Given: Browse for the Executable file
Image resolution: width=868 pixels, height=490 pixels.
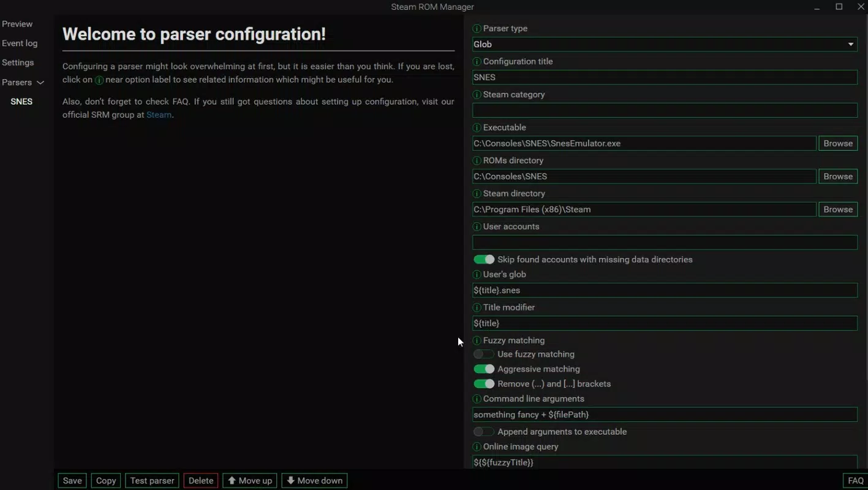Looking at the screenshot, I should point(838,143).
